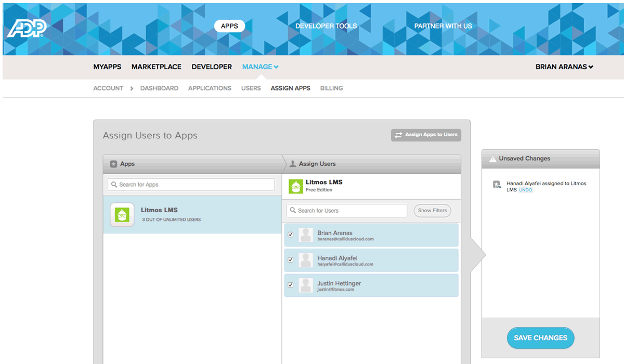Click the 'Assign Users to Apps' heading
The image size is (624, 364).
150,135
